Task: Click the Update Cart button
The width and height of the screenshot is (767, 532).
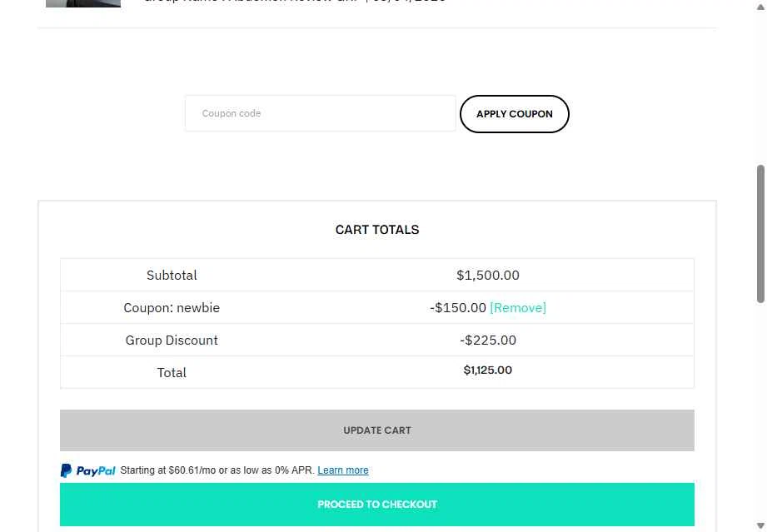Action: pos(376,430)
